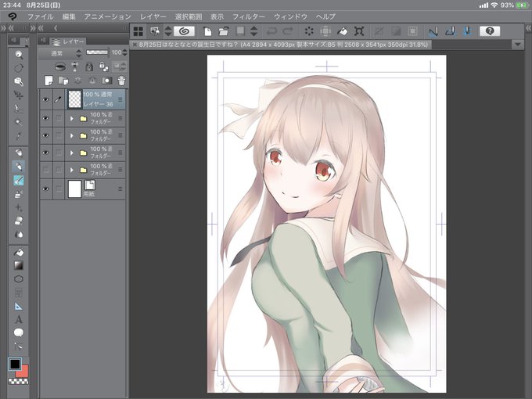This screenshot has height=399, width=532.
Task: Hide レイヤー 36 via eye icon
Action: pyautogui.click(x=46, y=99)
